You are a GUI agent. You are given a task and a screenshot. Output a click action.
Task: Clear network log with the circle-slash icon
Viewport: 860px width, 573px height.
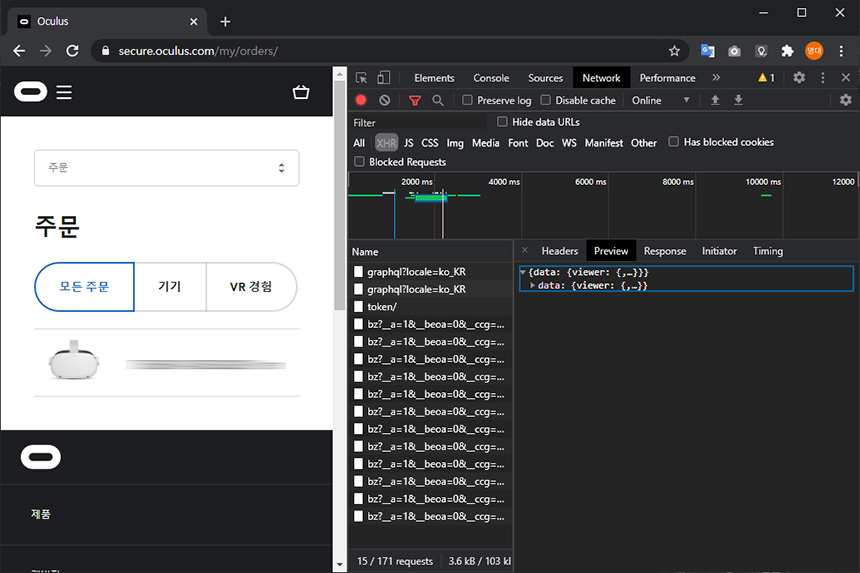pos(384,100)
